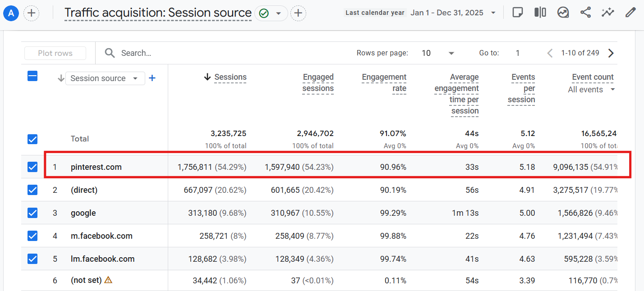Open the chart insights trend icon
The height and width of the screenshot is (291, 644).
[x=563, y=13]
